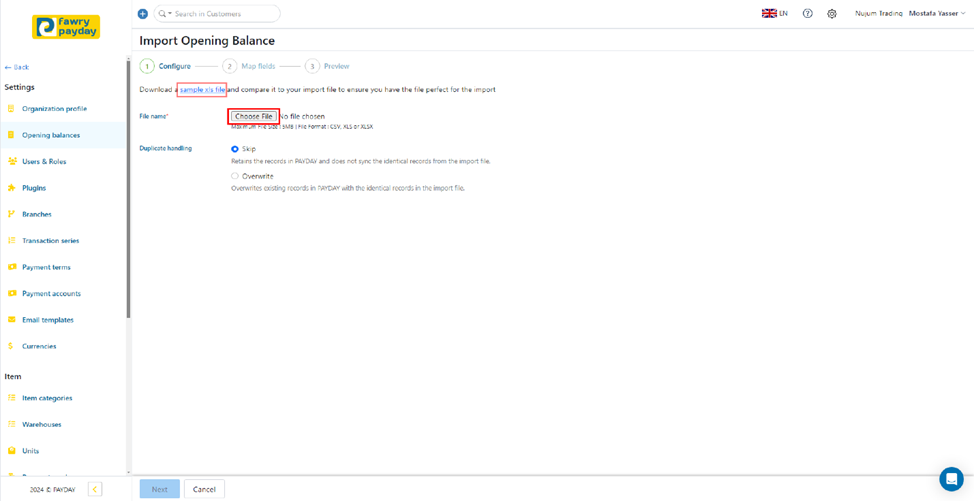Click the Choose File button
This screenshot has width=974, height=501.
click(x=253, y=117)
